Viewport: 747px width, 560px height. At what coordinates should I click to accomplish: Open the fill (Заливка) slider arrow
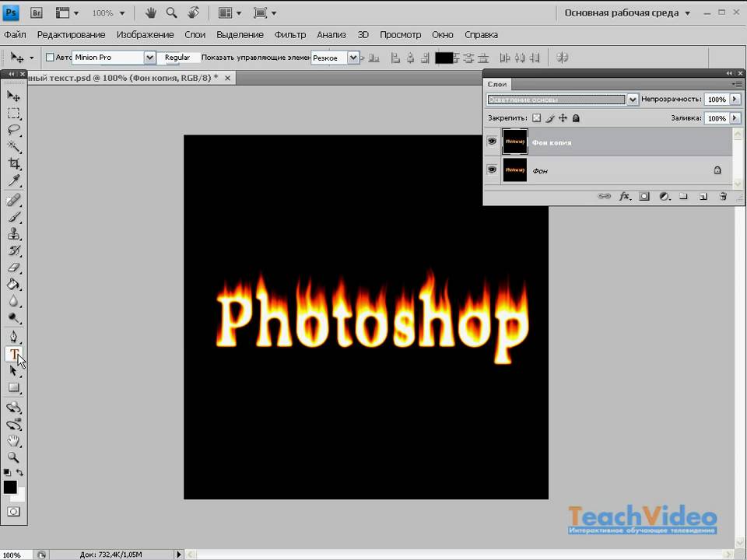click(x=735, y=117)
